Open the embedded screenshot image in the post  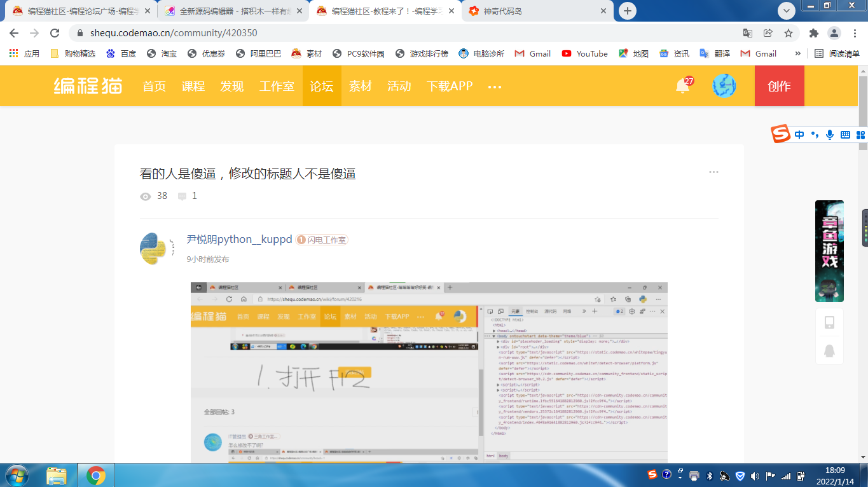[x=429, y=372]
